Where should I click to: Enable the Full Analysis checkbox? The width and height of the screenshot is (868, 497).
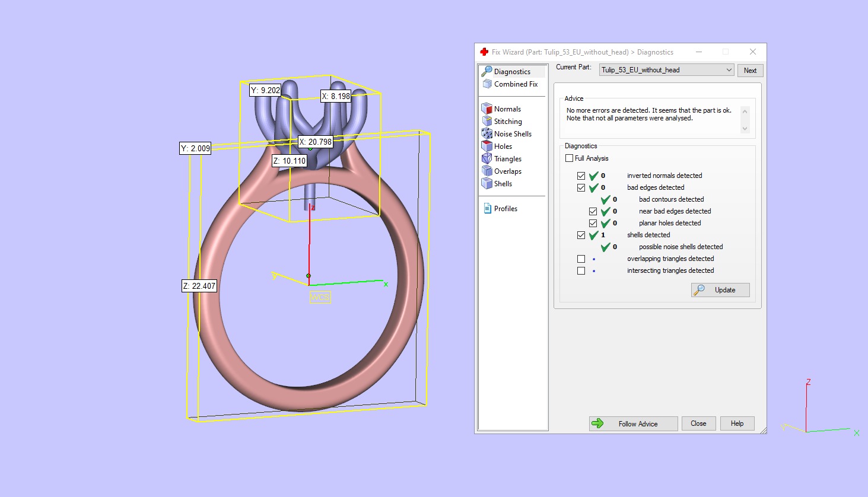(x=570, y=158)
